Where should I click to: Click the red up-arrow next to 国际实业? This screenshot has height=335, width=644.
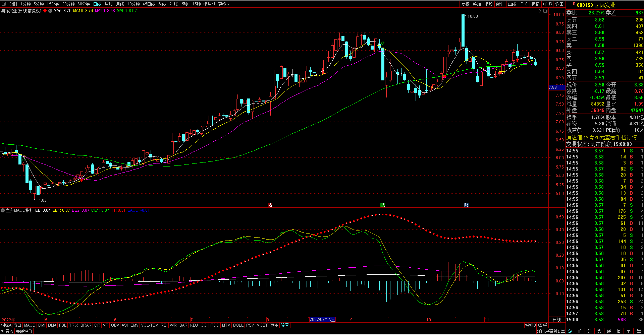[x=45, y=11]
